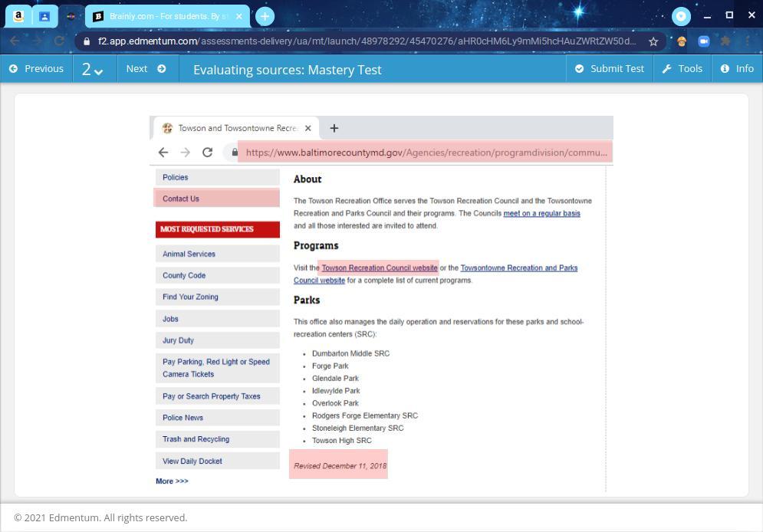Click the More >>> link
The height and width of the screenshot is (532, 763).
(x=172, y=481)
